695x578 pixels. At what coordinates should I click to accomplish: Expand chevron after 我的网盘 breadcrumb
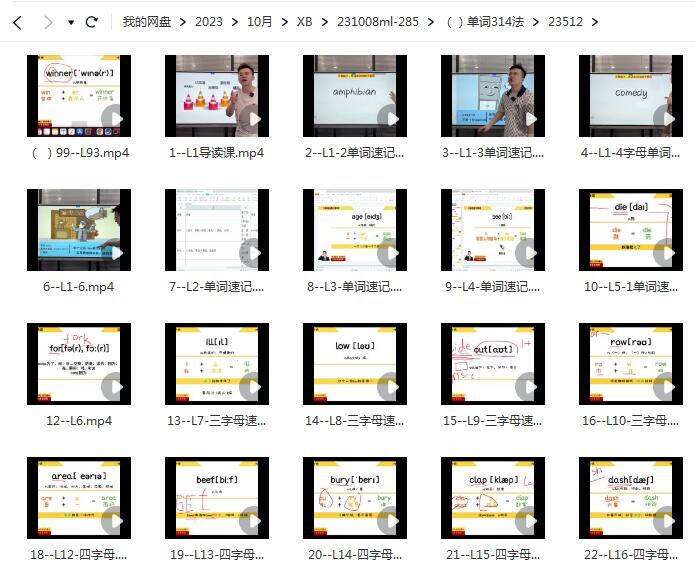[183, 22]
